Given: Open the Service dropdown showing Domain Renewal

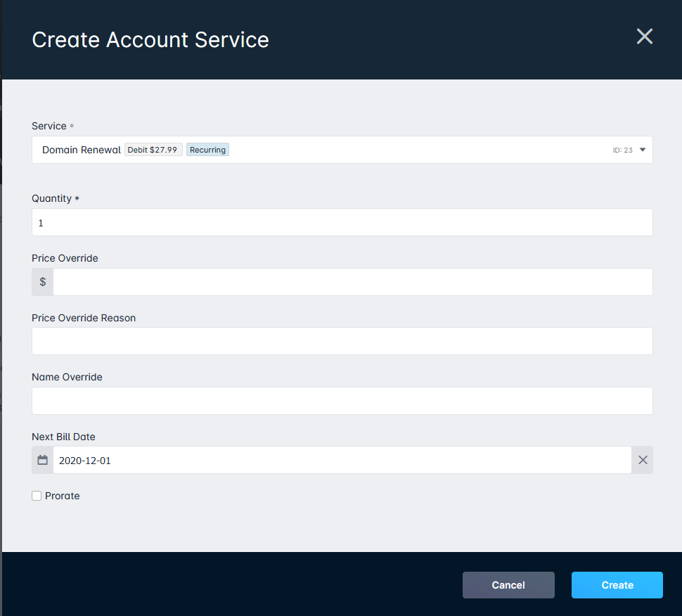Looking at the screenshot, I should 342,150.
